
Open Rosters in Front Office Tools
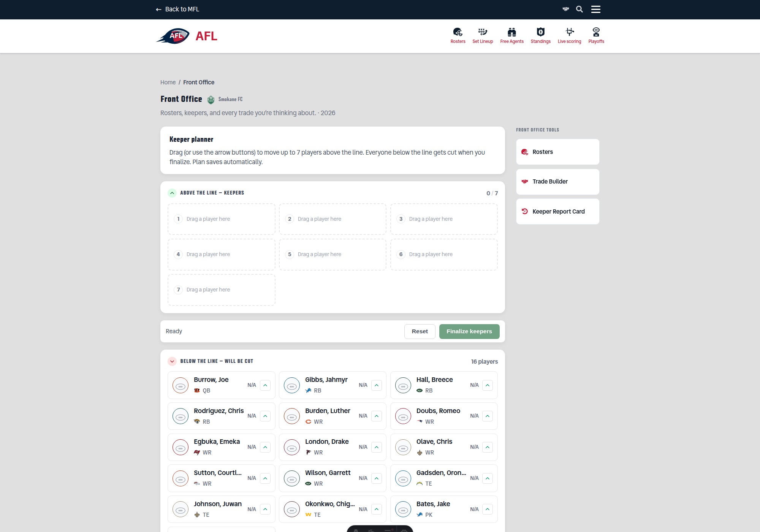coord(557,152)
